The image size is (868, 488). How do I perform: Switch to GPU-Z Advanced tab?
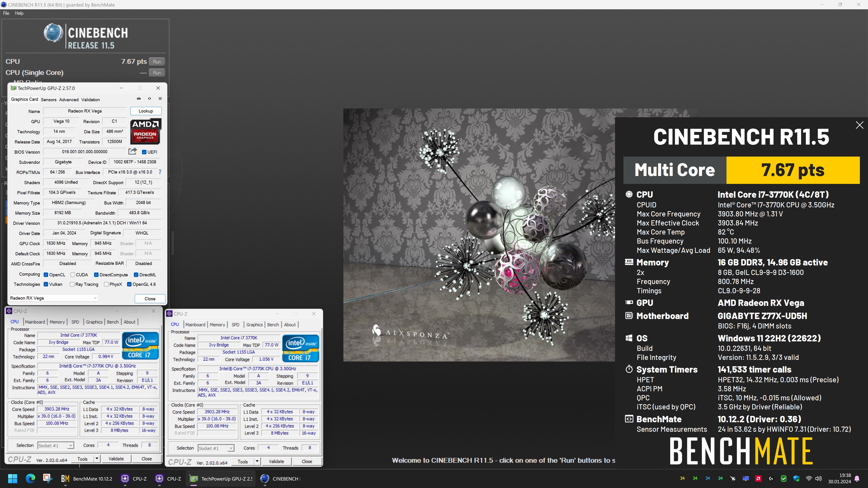pos(69,100)
